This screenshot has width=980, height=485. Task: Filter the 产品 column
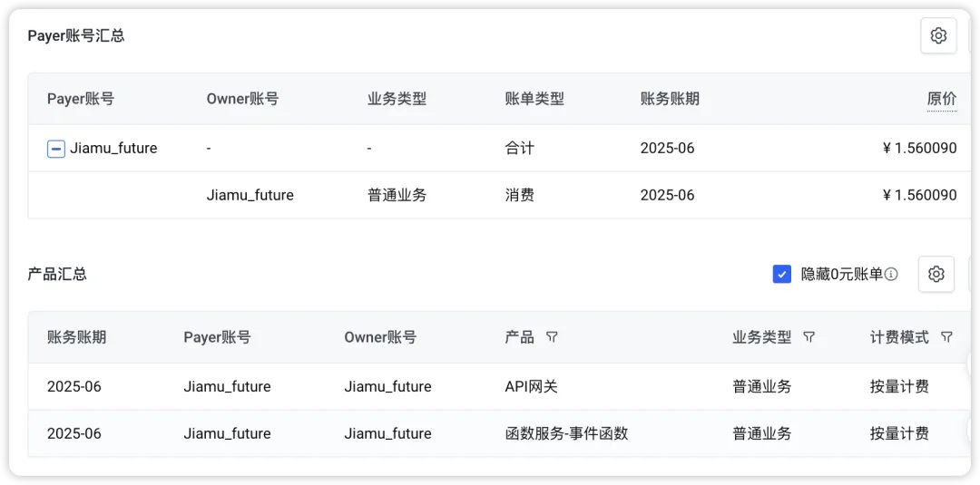click(552, 337)
